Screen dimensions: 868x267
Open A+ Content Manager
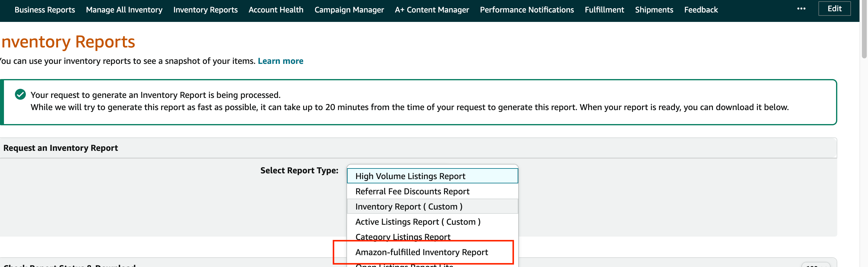pyautogui.click(x=432, y=10)
